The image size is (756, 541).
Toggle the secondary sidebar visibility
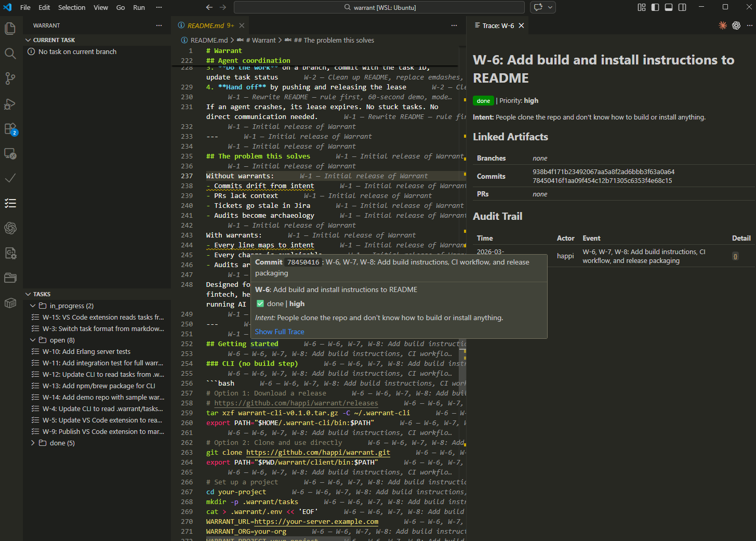click(682, 7)
